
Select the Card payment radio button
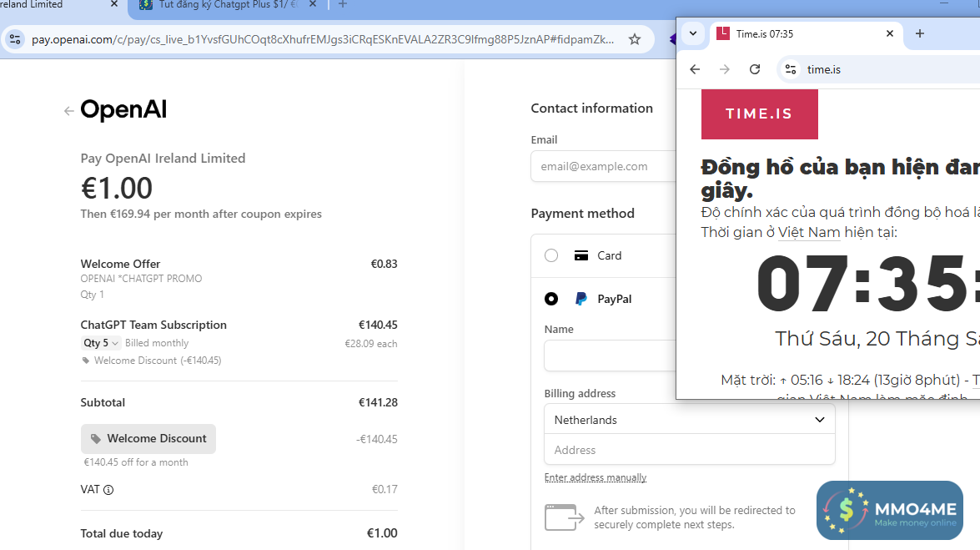(x=551, y=255)
